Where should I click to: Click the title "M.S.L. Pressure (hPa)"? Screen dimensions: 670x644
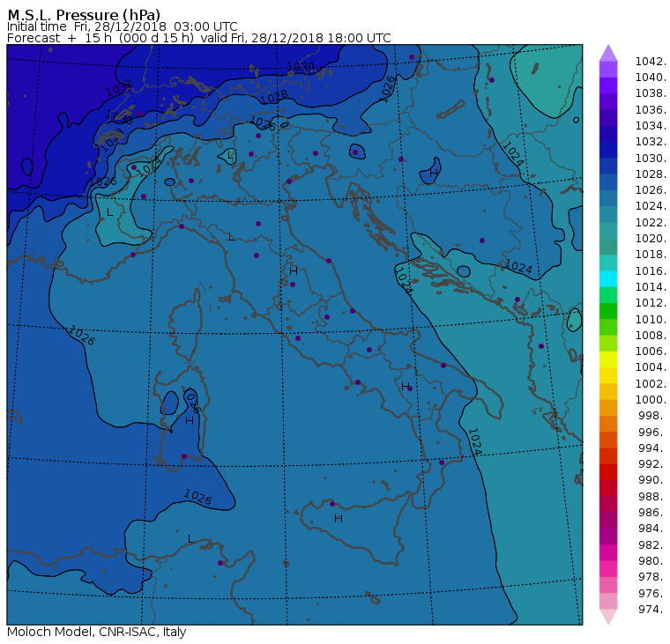coord(84,15)
